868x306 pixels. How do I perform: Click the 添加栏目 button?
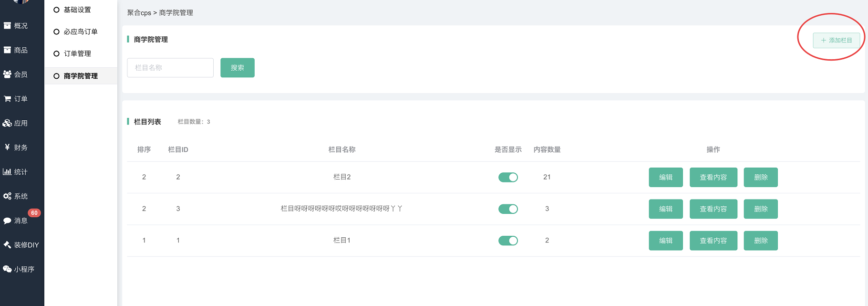[x=836, y=41]
